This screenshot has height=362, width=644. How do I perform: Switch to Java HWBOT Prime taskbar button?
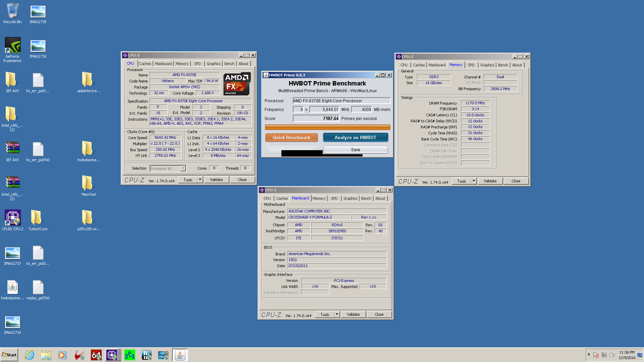pos(180,355)
